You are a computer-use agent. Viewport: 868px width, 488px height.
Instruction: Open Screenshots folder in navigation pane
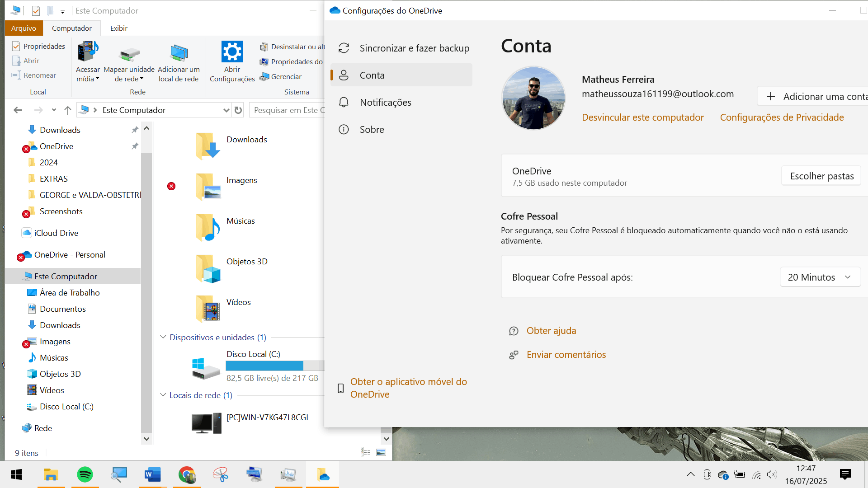pos(61,211)
